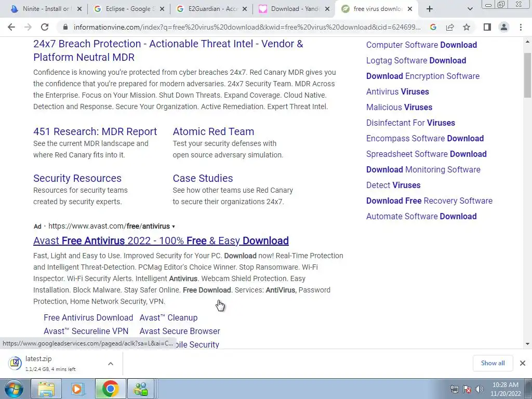Select Logtag Software Download related search
Screen dimensions: 532x399
pos(416,60)
